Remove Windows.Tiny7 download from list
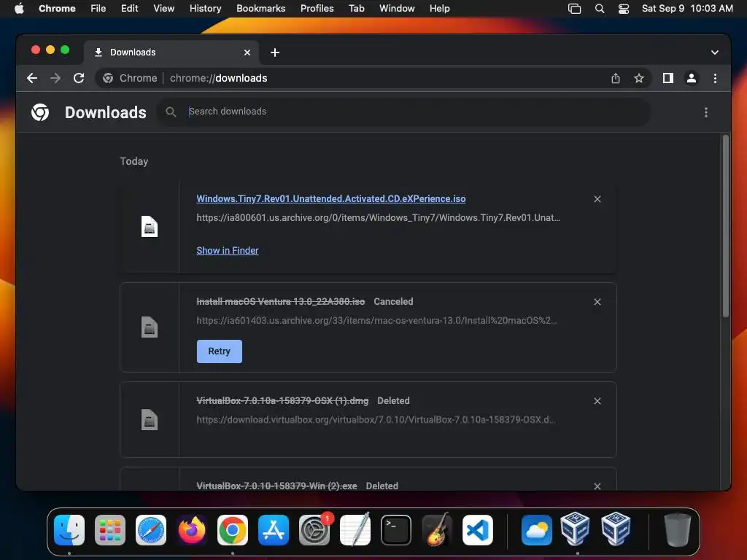Screen dimensions: 747x560 [x=597, y=199]
